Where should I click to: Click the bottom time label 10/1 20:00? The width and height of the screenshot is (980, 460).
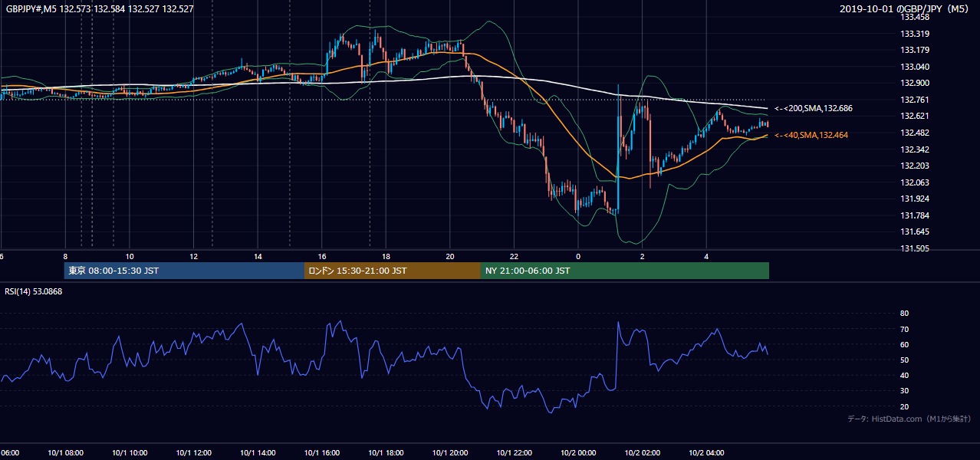click(450, 453)
